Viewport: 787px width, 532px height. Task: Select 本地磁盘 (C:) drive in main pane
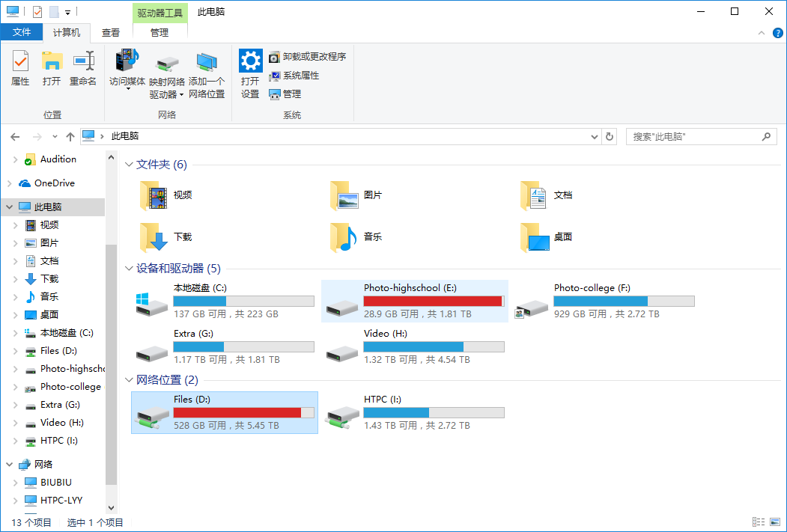[225, 301]
